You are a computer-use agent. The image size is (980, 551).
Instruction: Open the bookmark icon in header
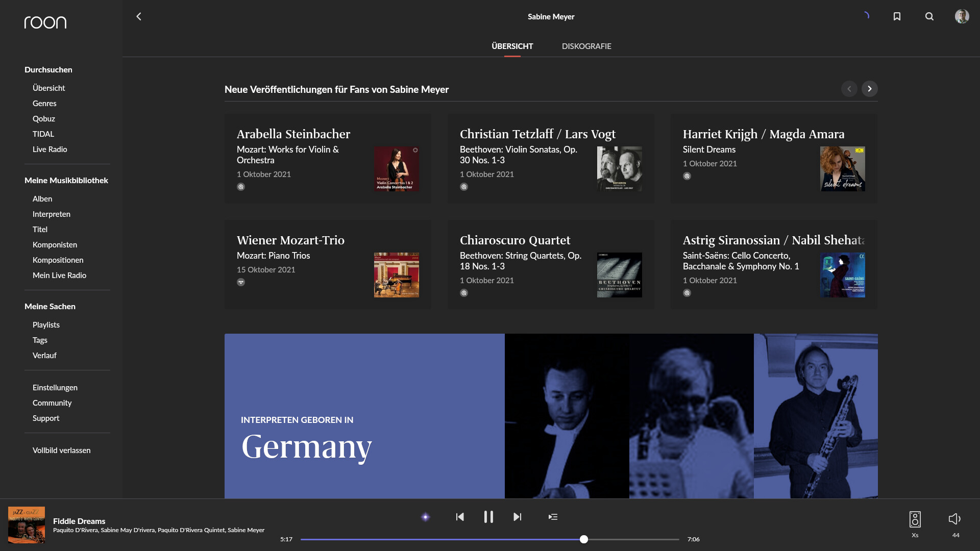(x=897, y=16)
